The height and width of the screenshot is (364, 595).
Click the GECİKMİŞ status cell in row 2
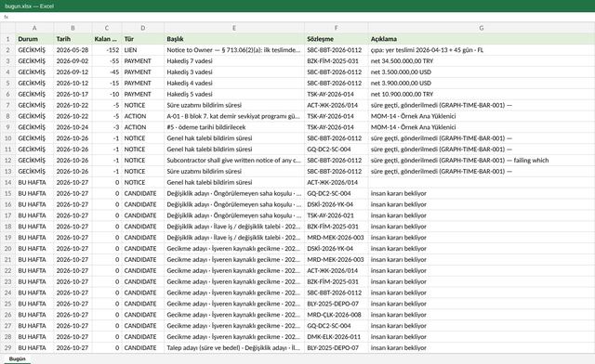click(34, 50)
